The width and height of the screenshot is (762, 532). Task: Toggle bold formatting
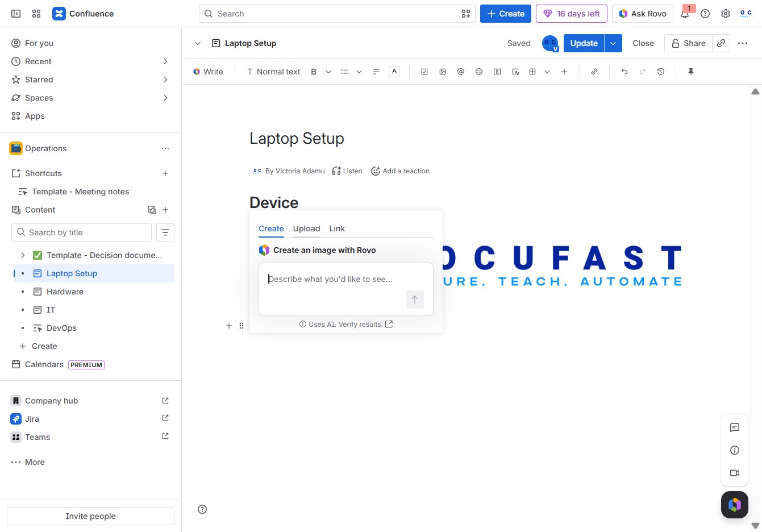(314, 72)
